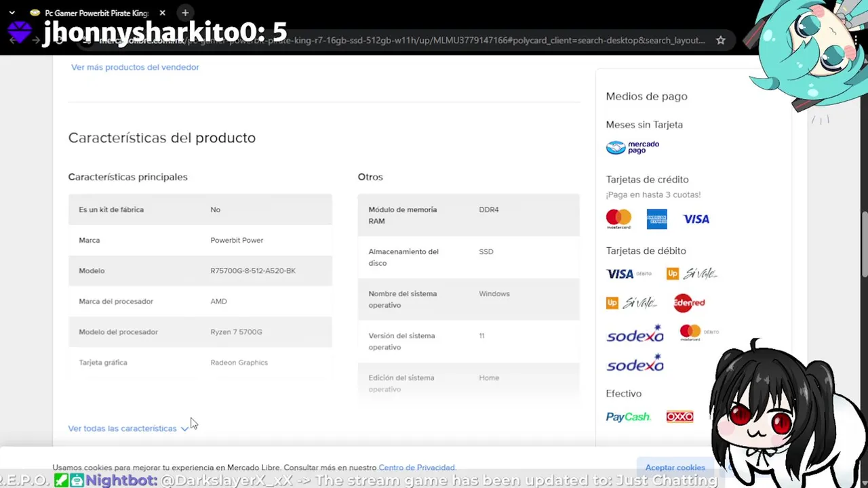Click the Mastercard Débito logo
This screenshot has height=488, width=868.
[x=699, y=332]
